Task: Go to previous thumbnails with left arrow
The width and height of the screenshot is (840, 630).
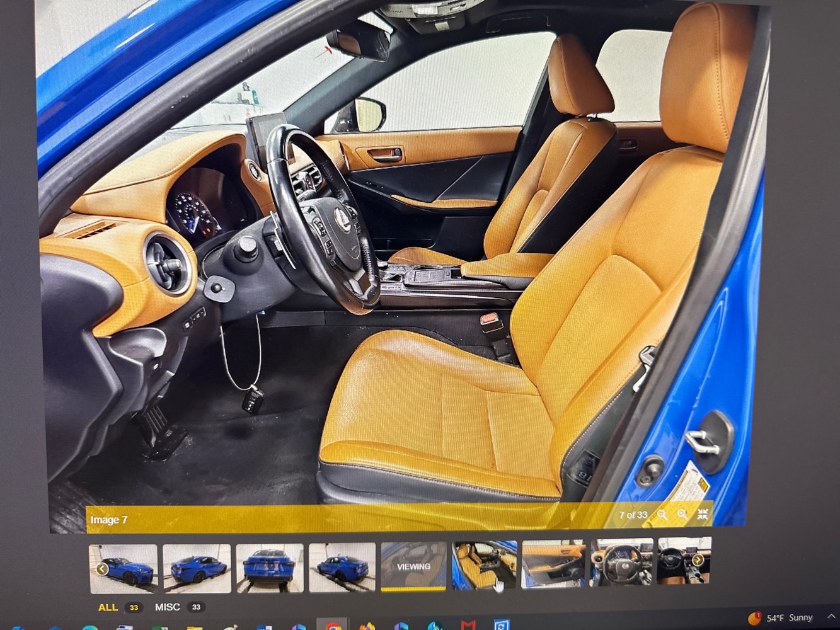Action: pyautogui.click(x=102, y=569)
